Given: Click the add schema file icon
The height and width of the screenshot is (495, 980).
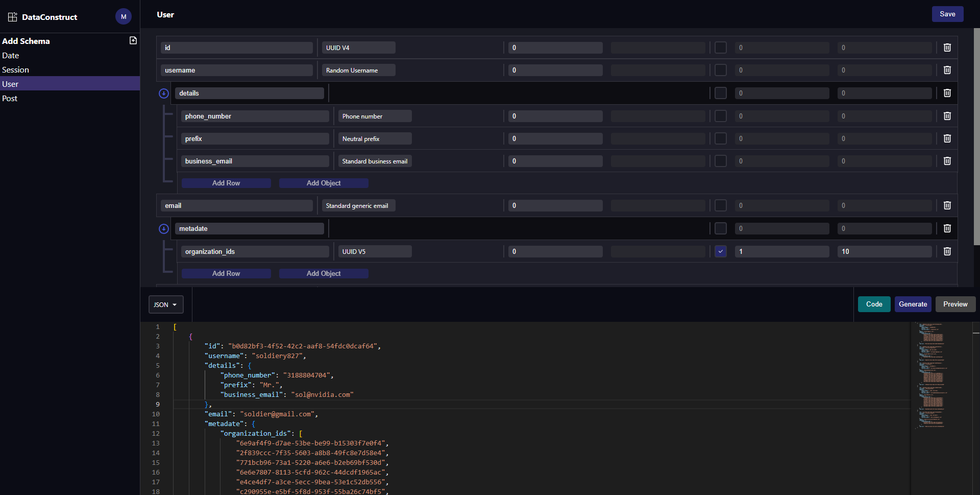Looking at the screenshot, I should tap(133, 41).
